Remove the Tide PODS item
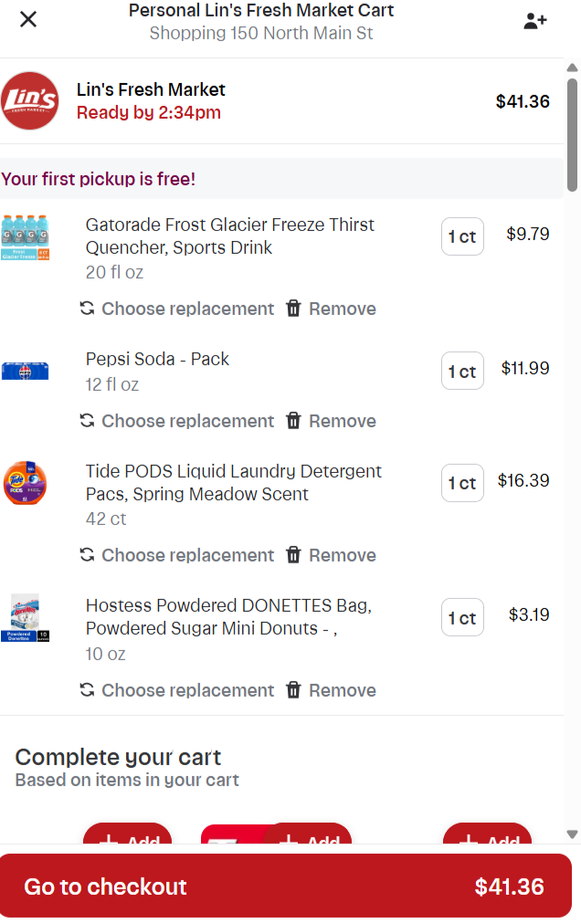The width and height of the screenshot is (581, 924). pos(331,555)
